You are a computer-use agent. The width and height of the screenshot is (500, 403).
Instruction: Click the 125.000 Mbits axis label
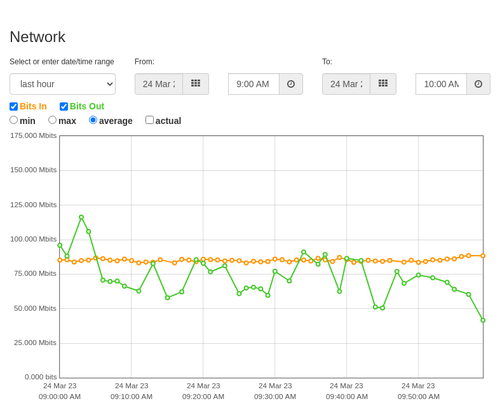coord(33,205)
